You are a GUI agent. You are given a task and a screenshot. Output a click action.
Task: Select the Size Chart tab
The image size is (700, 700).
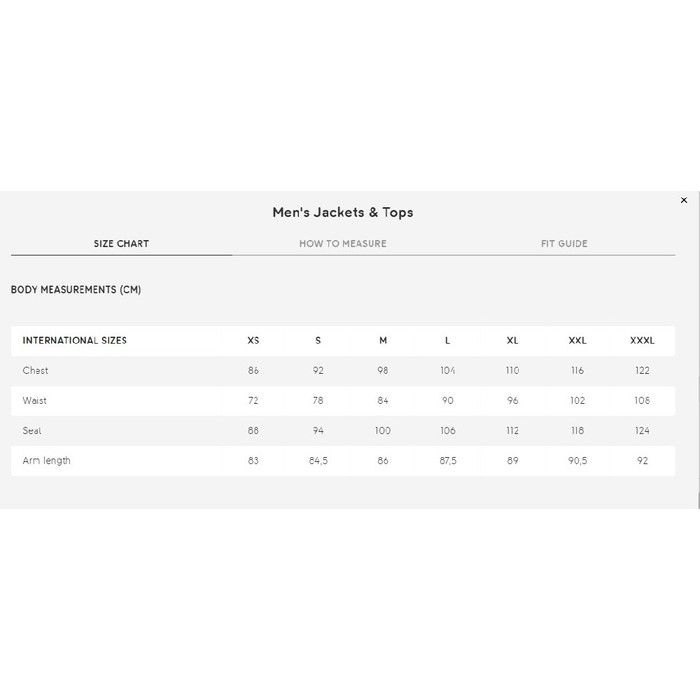(121, 244)
